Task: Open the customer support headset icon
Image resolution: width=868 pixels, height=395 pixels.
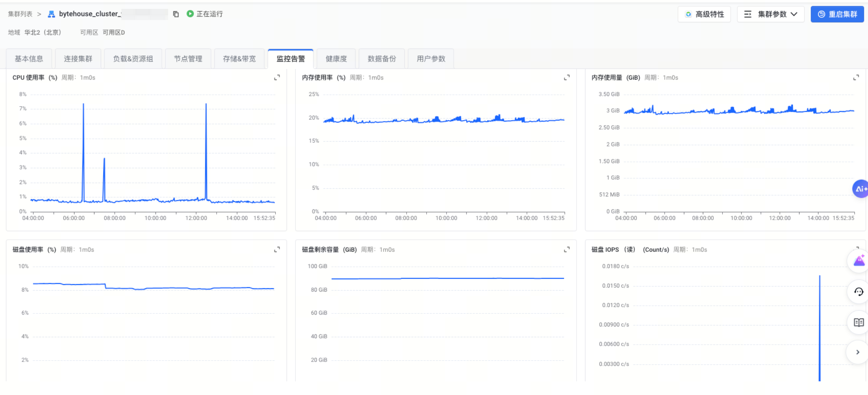Action: 858,292
